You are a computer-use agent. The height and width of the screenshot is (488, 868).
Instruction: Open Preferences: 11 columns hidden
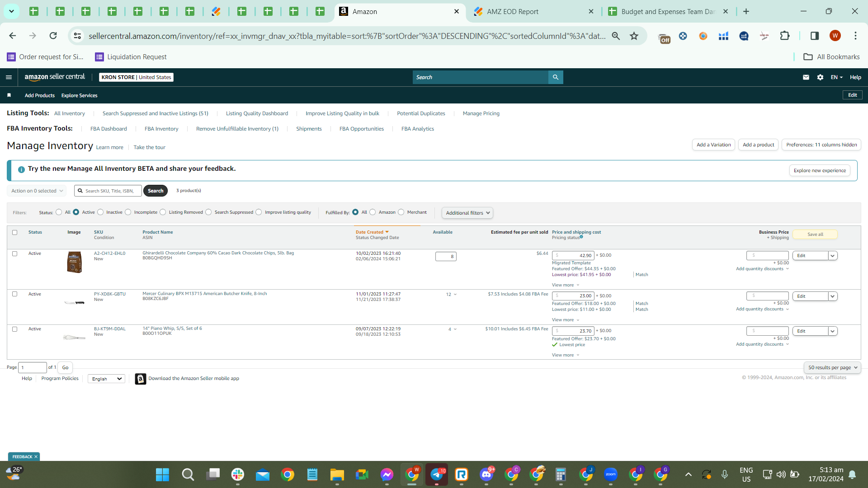(x=821, y=145)
